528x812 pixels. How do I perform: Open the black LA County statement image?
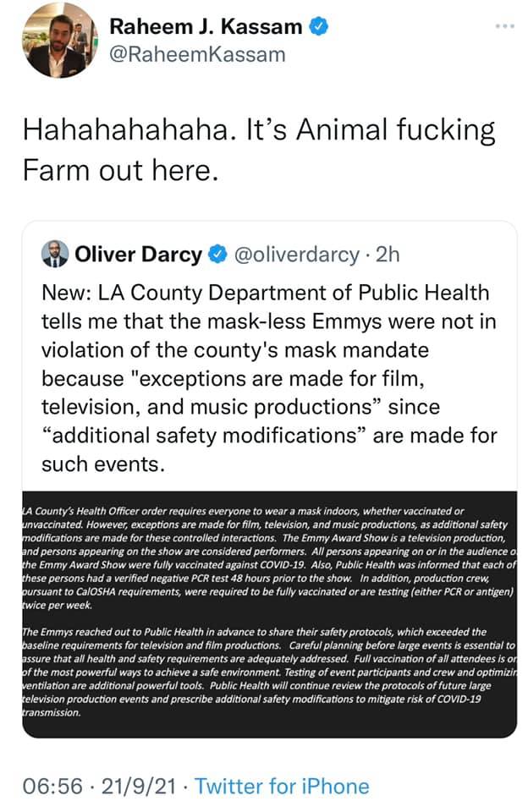pos(267,614)
